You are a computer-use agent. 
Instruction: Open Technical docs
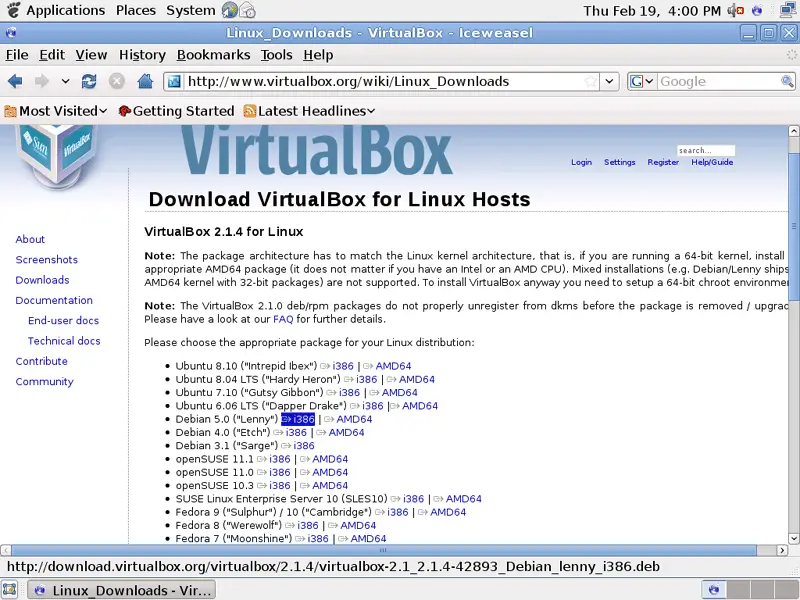pyautogui.click(x=64, y=341)
